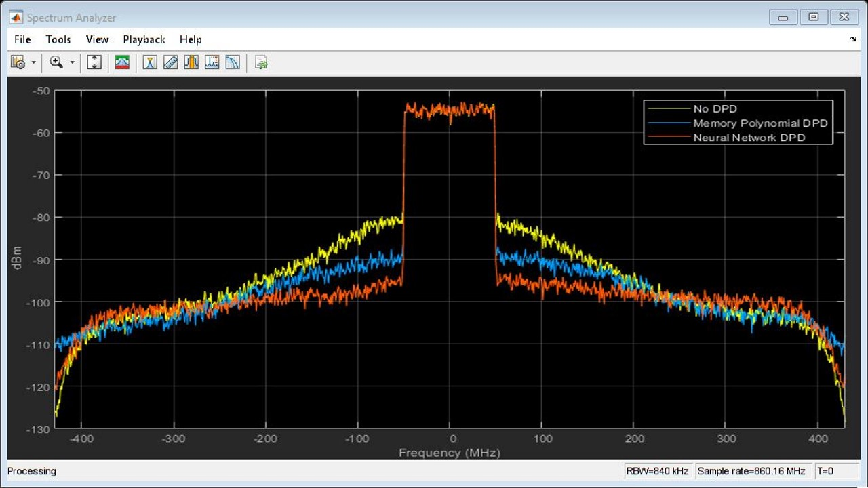Open the Cursor Measurements ruler icon

[171, 63]
